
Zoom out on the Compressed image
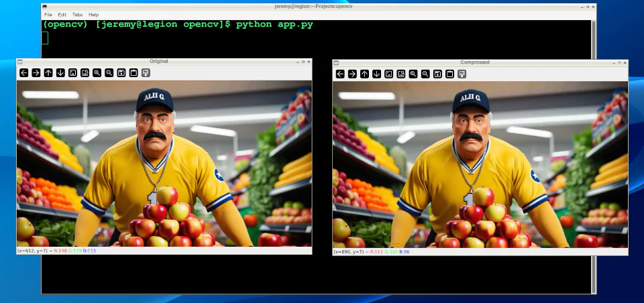tap(425, 74)
